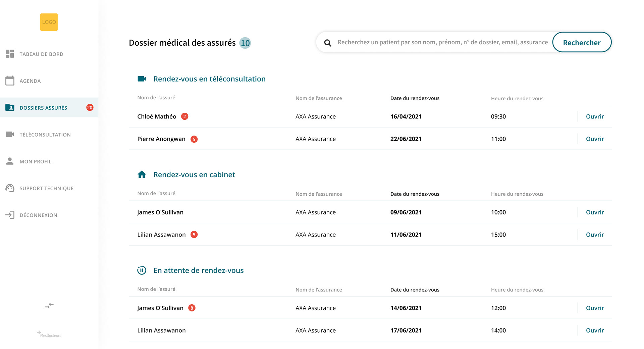Click the Rendez-vous en téléconsultation heading

(209, 79)
